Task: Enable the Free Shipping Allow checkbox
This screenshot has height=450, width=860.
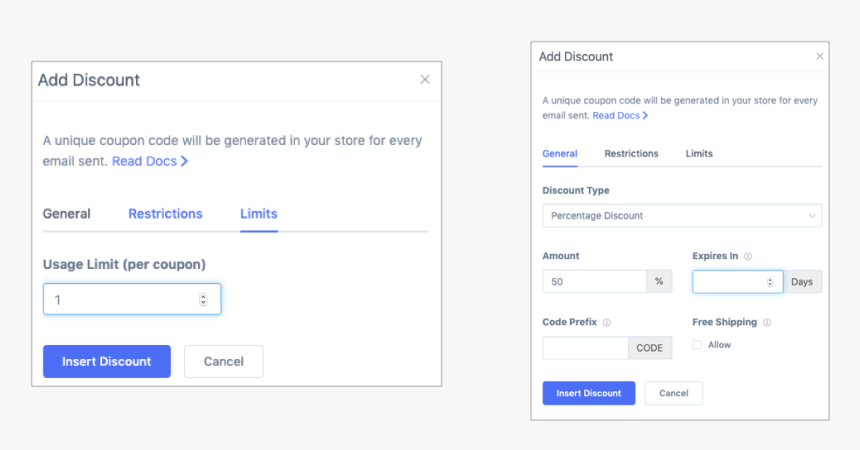Action: 697,345
